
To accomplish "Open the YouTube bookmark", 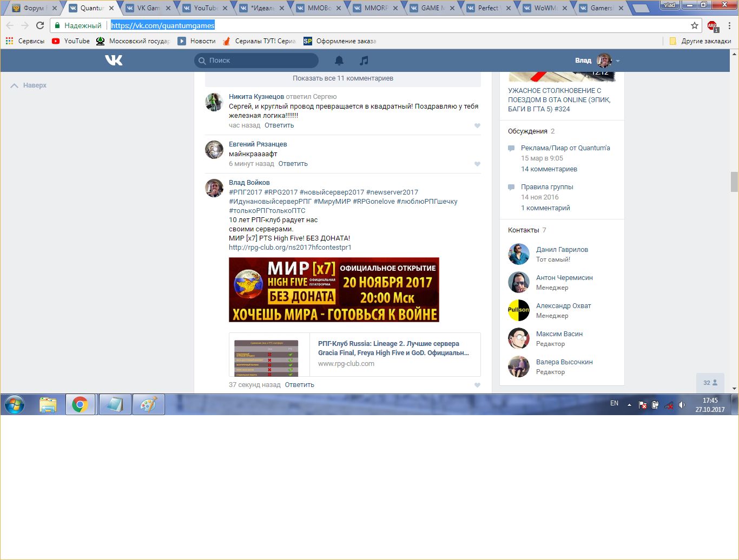I will [x=71, y=41].
